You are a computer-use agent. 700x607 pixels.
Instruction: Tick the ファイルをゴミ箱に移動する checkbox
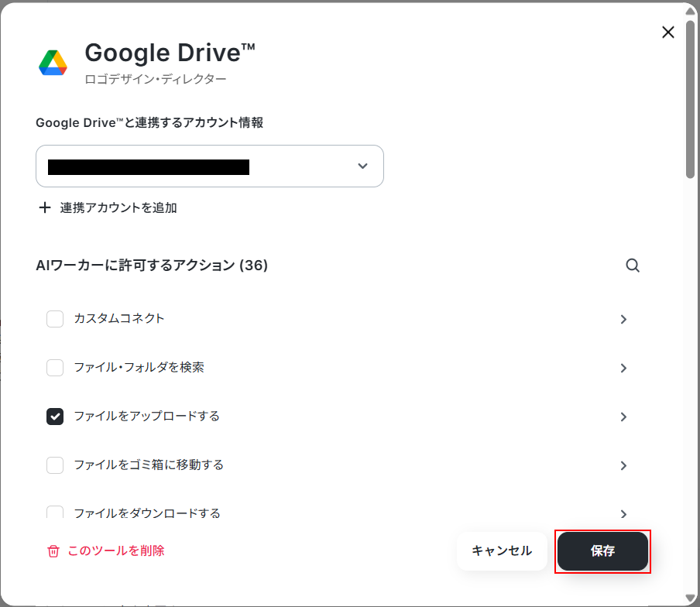point(55,465)
